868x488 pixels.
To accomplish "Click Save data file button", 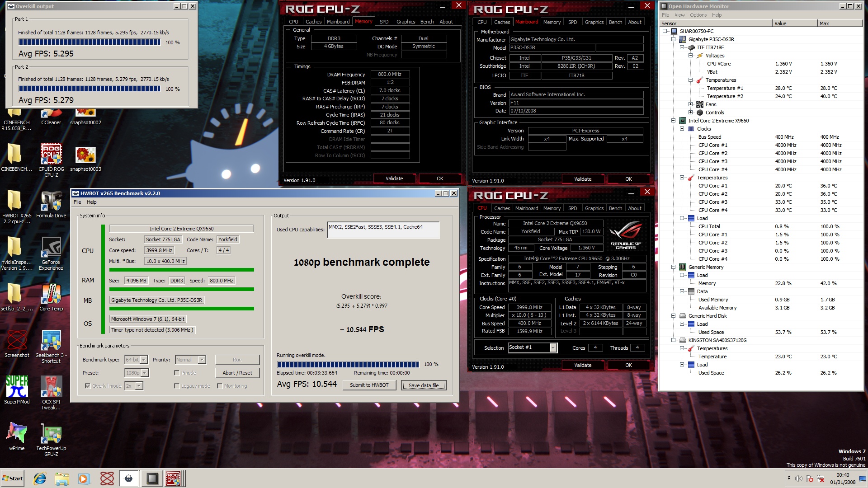I will click(424, 385).
